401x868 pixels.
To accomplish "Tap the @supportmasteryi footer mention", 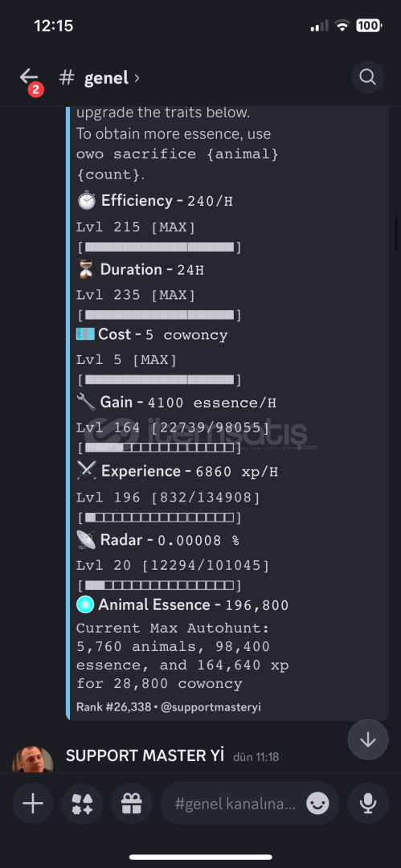I will click(211, 707).
